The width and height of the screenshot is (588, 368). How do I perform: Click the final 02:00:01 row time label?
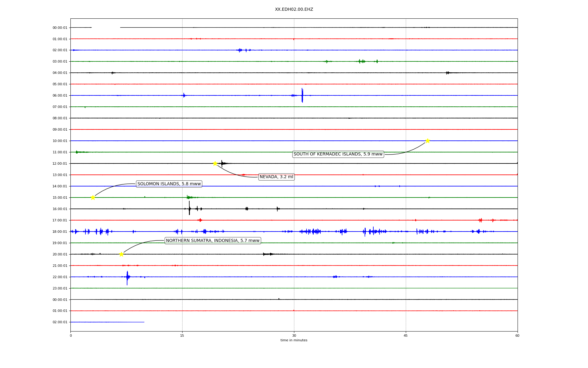tap(60, 322)
